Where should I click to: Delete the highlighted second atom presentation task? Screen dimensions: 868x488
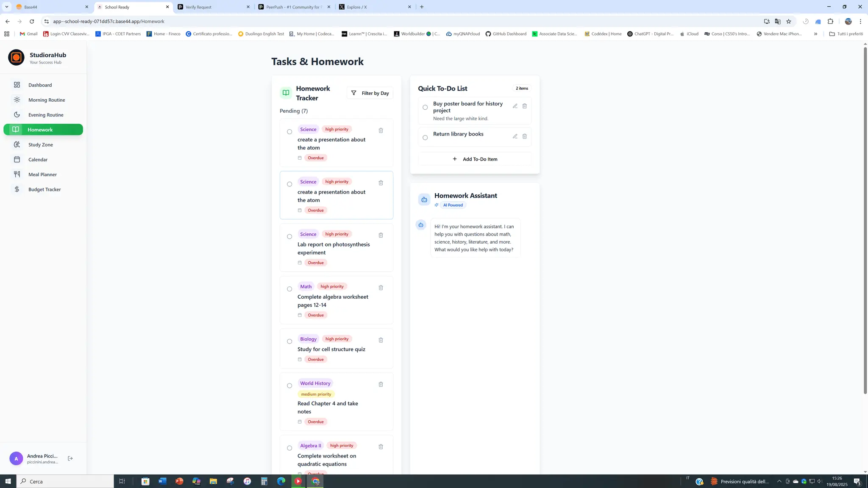(381, 183)
